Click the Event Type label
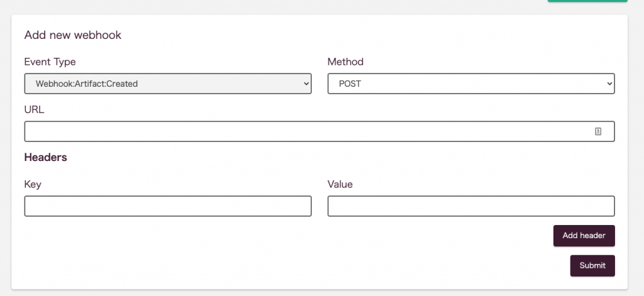644x296 pixels. (50, 62)
